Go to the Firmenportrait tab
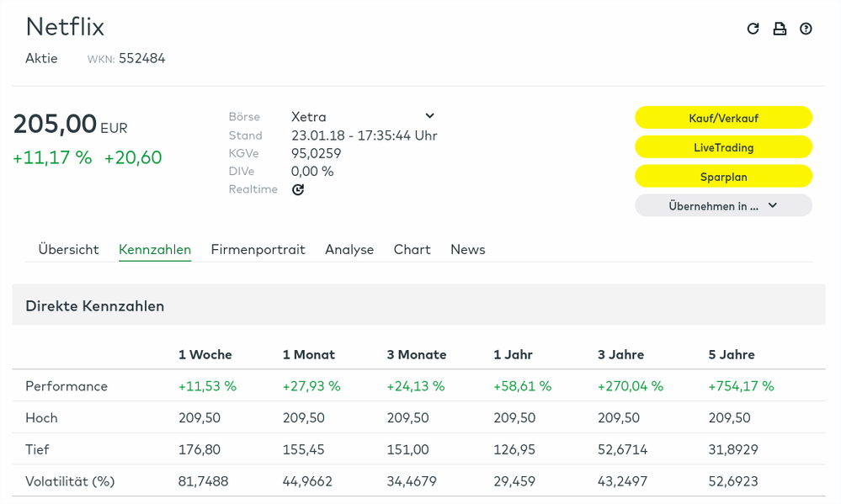 pos(258,249)
